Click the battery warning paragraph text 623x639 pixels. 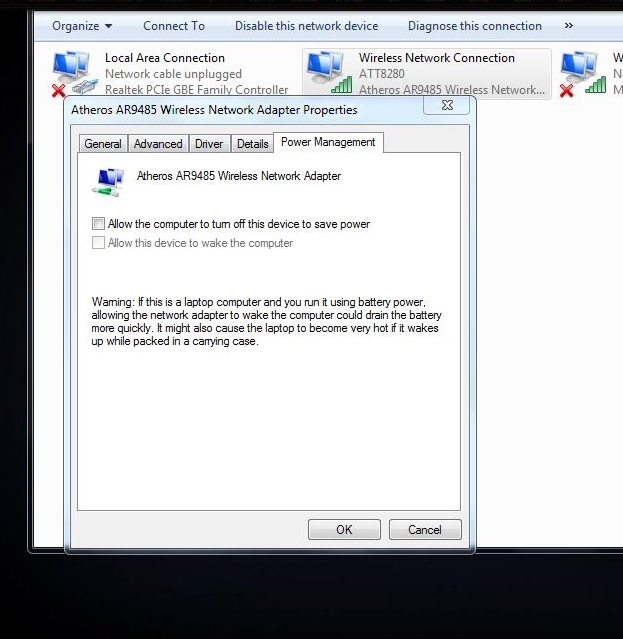point(266,322)
